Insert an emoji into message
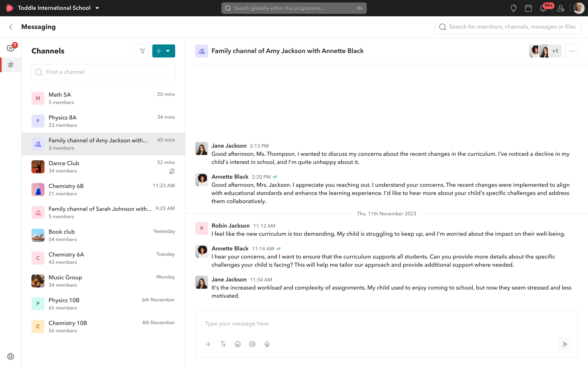The height and width of the screenshot is (367, 588). tap(237, 344)
